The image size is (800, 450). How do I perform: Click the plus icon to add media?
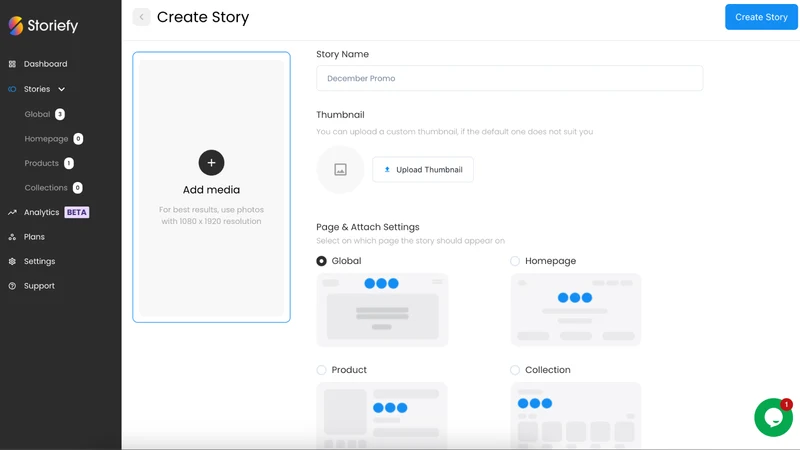coord(211,163)
